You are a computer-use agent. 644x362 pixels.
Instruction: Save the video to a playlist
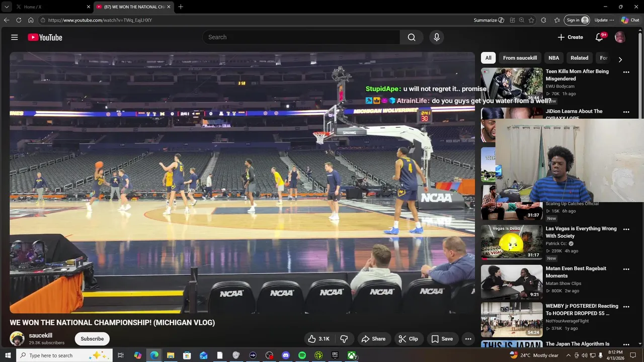point(442,339)
